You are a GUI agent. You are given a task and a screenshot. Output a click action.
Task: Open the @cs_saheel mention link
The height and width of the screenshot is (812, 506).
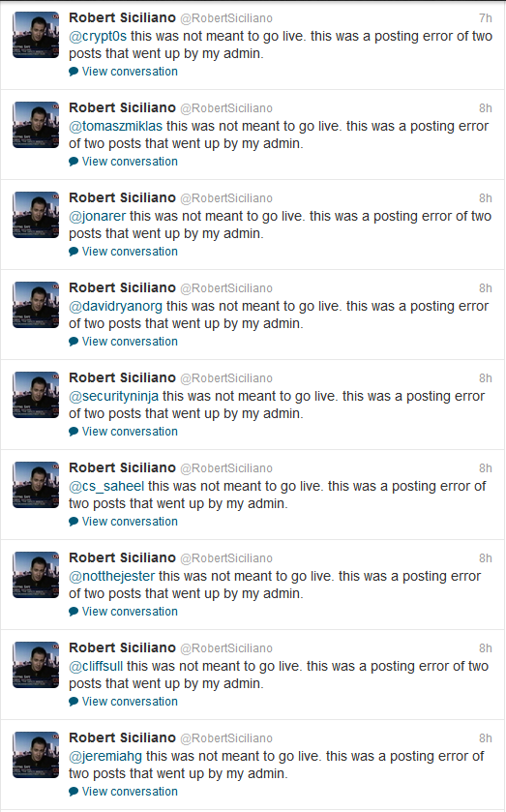pyautogui.click(x=106, y=487)
